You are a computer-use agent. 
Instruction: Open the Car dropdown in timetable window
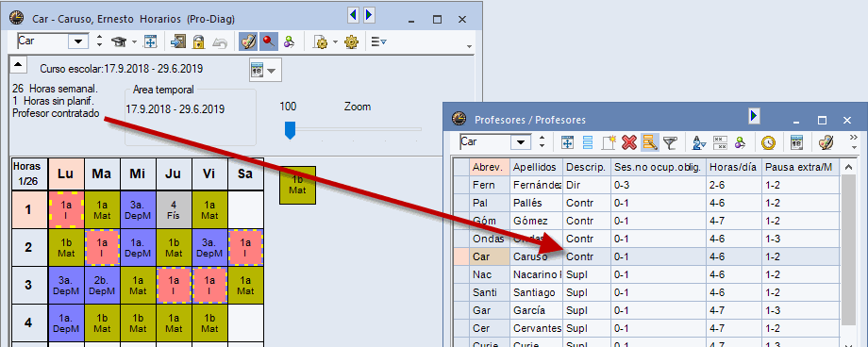tap(80, 41)
